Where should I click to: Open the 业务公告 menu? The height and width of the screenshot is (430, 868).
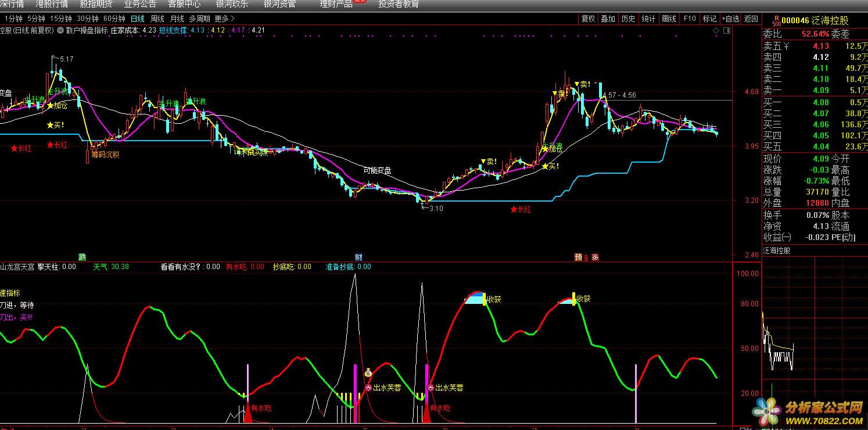point(140,4)
